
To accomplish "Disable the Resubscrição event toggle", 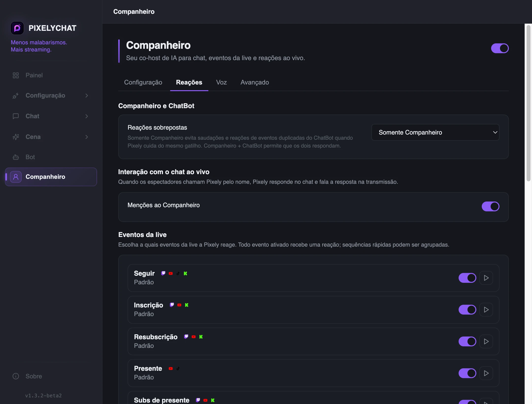I will pyautogui.click(x=467, y=341).
